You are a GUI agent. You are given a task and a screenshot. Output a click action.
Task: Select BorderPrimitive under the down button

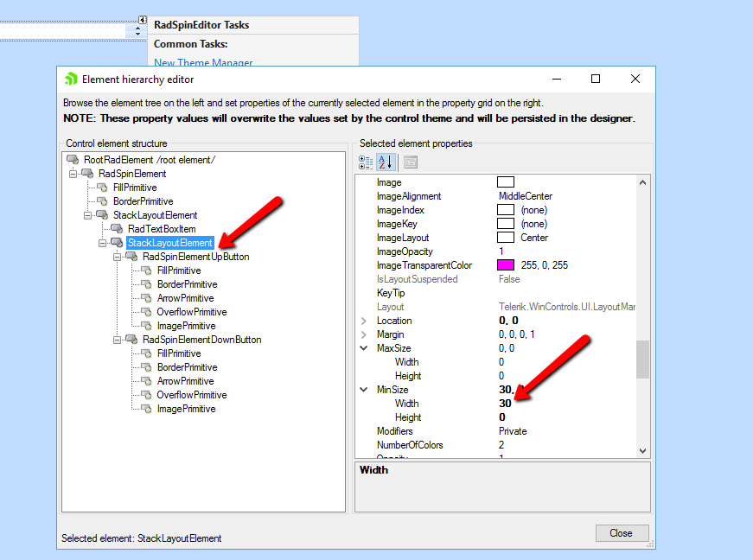coord(188,367)
